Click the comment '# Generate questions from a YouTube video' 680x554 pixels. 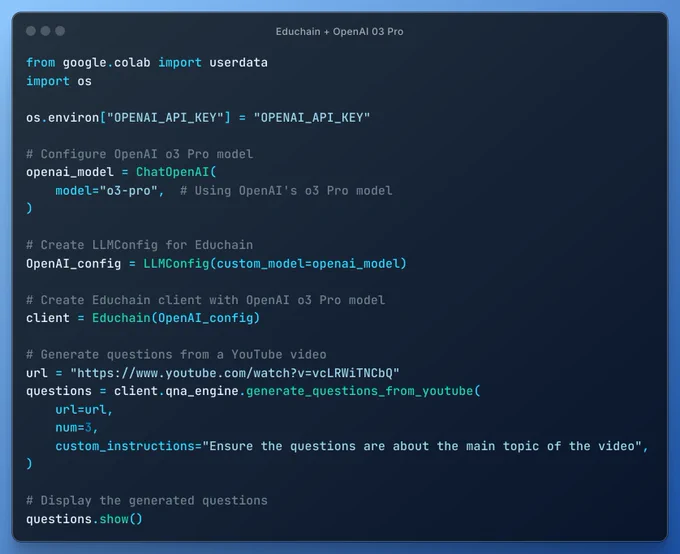(176, 355)
